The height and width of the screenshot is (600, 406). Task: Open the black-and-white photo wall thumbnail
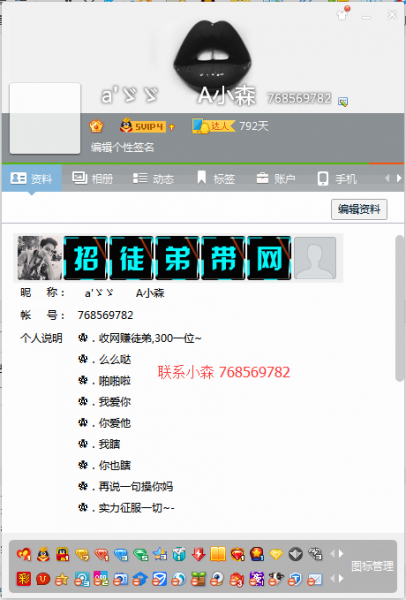tap(40, 258)
